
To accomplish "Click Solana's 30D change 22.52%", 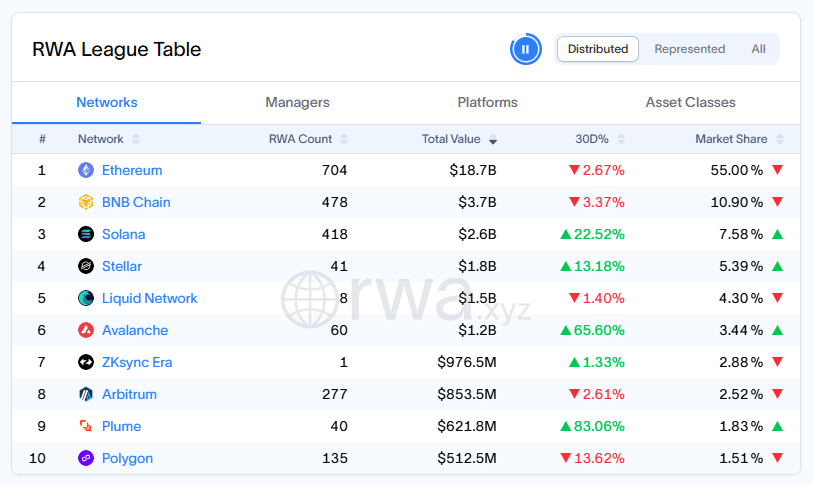I will tap(593, 234).
